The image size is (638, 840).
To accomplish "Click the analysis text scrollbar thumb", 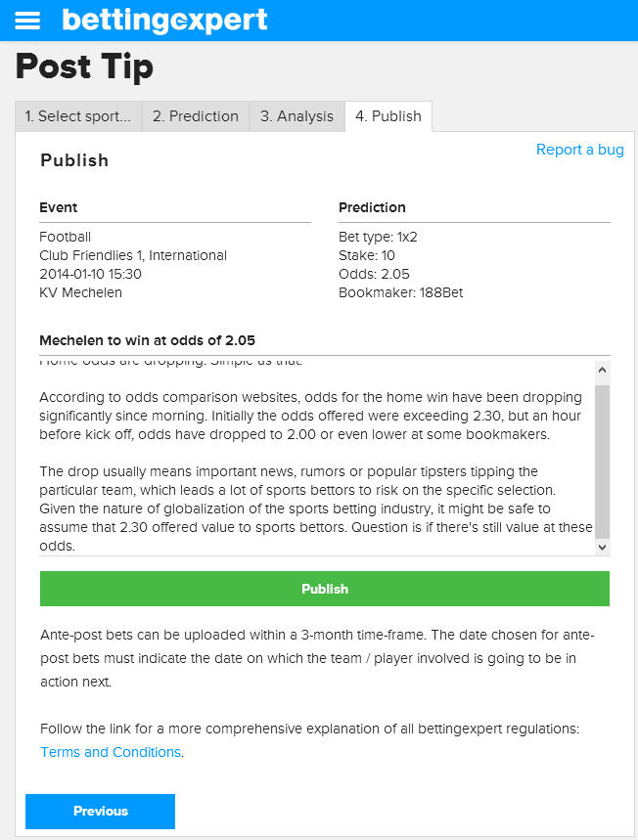I will 602,459.
